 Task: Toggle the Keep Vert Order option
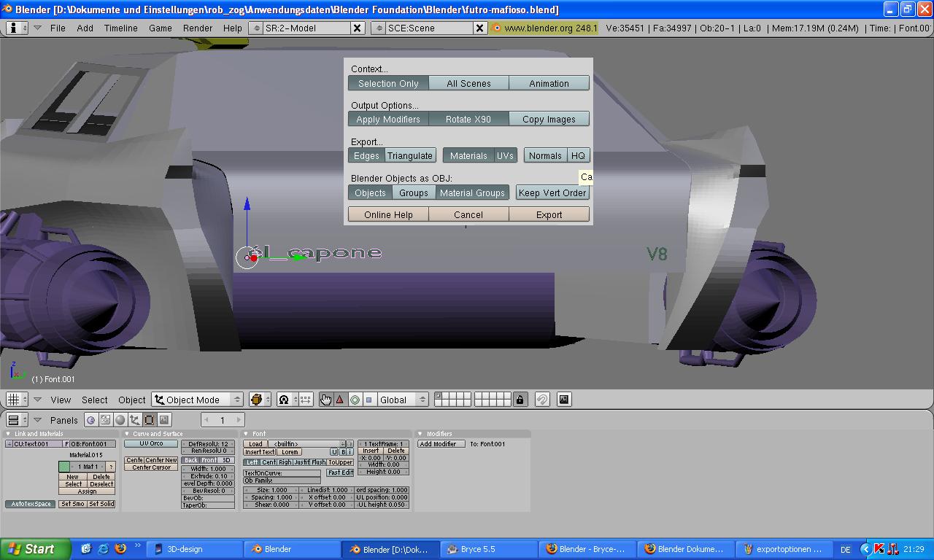(552, 192)
